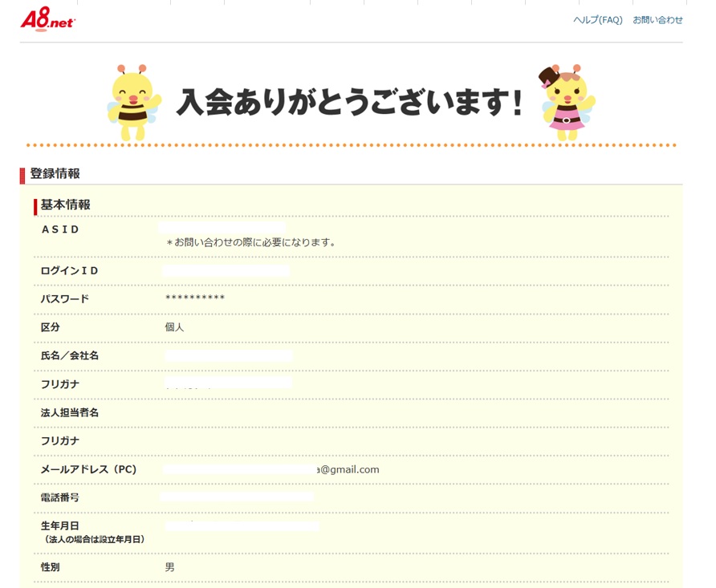Screen dimensions: 716x588
Task: Select the 個人 account type value
Action: [x=175, y=327]
